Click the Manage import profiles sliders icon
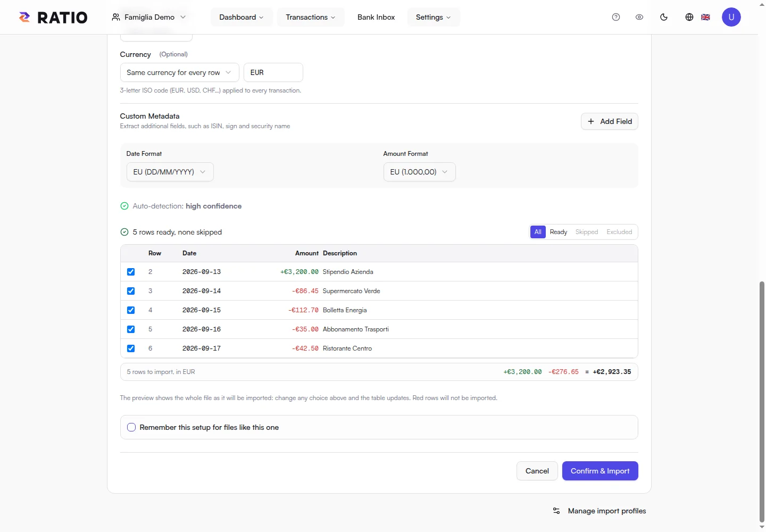 [556, 511]
